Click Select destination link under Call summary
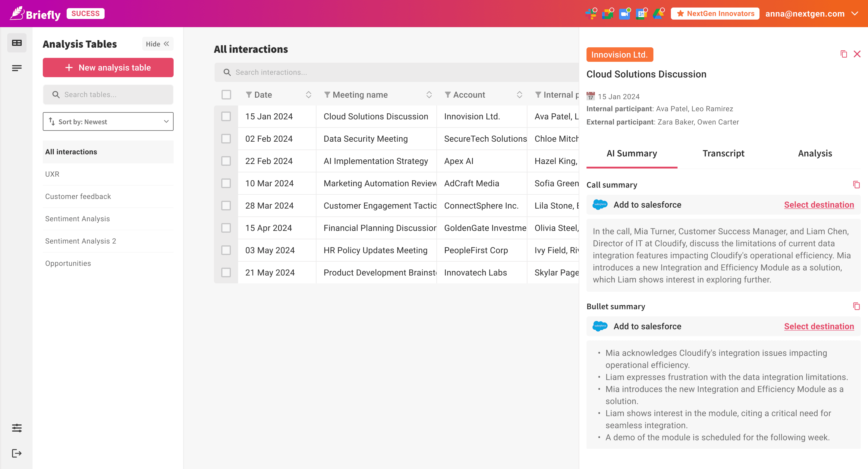Image resolution: width=868 pixels, height=469 pixels. (819, 205)
